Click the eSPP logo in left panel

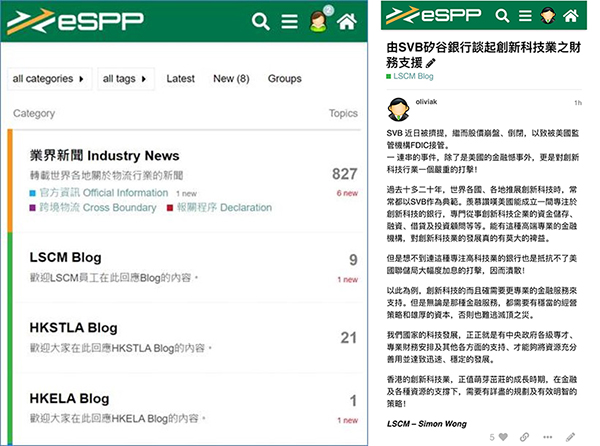(x=75, y=21)
